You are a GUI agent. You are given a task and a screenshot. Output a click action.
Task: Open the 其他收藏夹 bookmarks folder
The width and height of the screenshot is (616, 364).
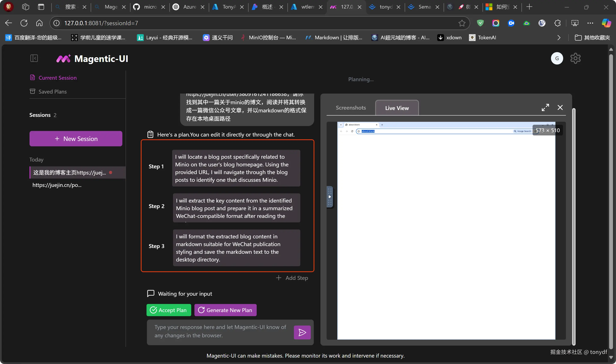(x=592, y=38)
